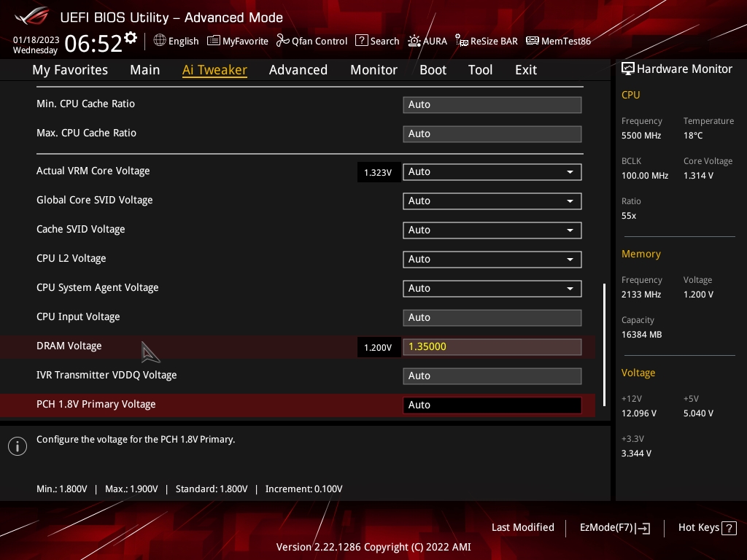
Task: Click CPU Input Voltage field
Action: (x=492, y=318)
